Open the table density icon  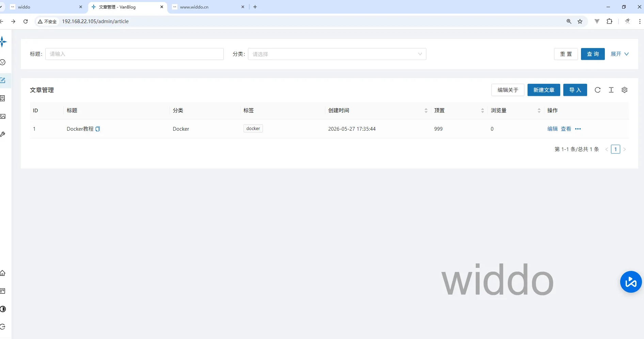(x=611, y=90)
